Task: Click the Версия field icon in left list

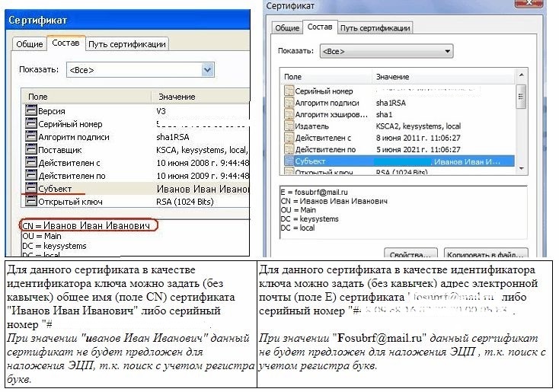Action: click(31, 111)
